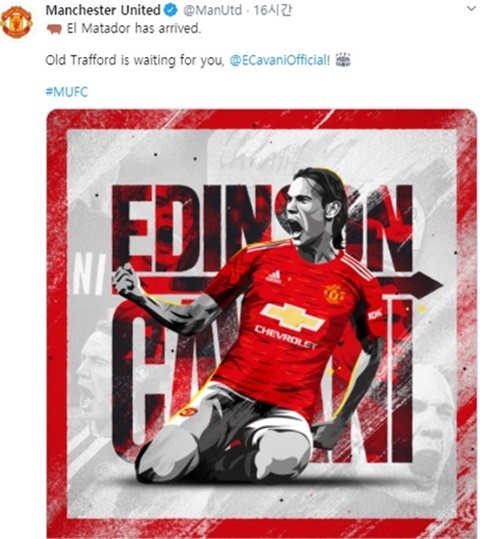Click the stadium emoji after the mention

(x=342, y=59)
